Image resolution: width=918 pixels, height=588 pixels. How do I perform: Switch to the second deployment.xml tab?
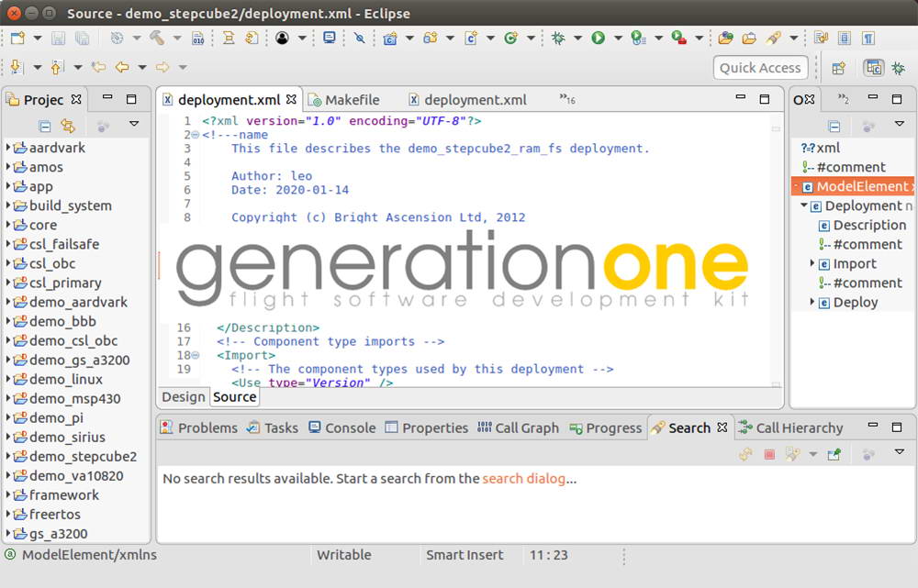click(468, 100)
